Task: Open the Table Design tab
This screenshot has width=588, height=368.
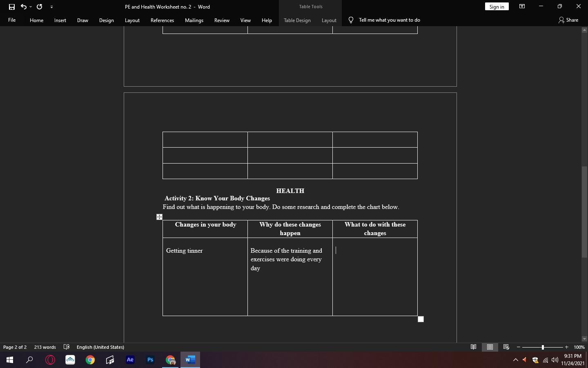Action: [297, 20]
